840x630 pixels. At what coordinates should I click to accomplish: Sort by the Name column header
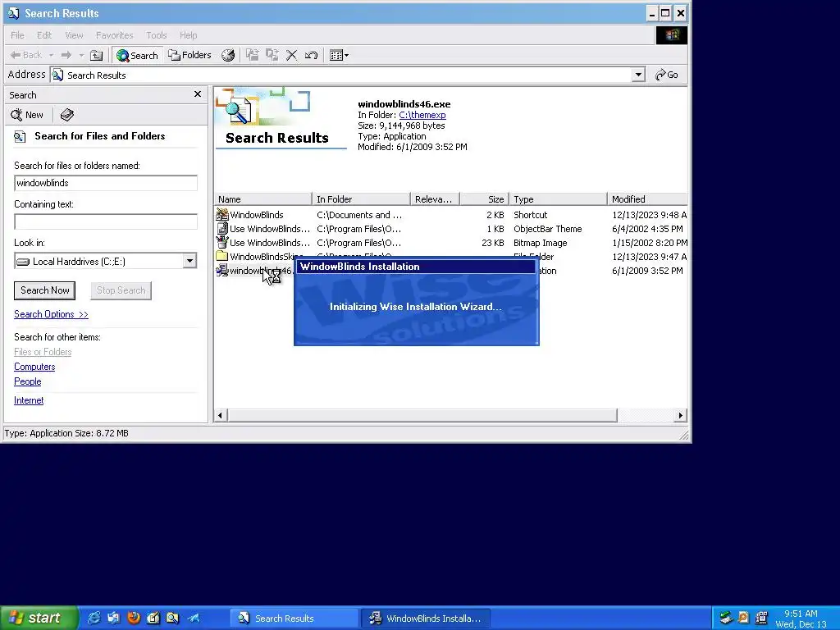point(263,199)
